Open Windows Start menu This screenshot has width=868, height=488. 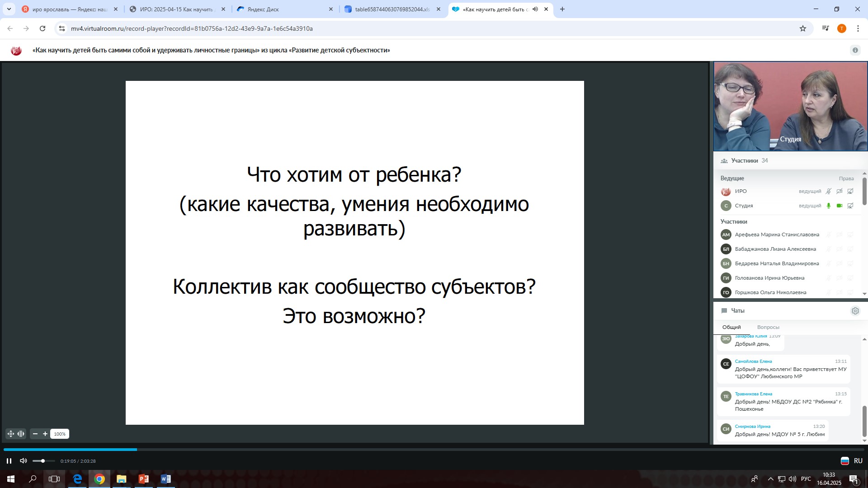pos(11,479)
